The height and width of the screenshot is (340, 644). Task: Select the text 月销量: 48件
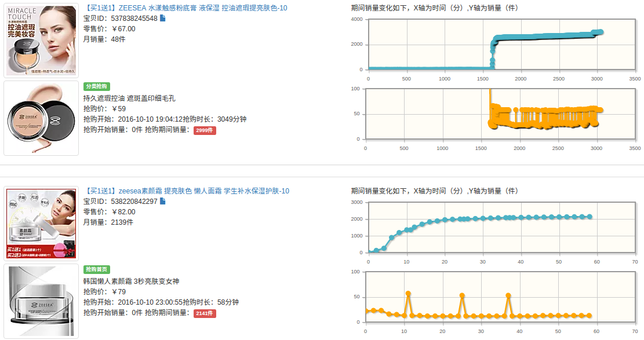point(104,39)
